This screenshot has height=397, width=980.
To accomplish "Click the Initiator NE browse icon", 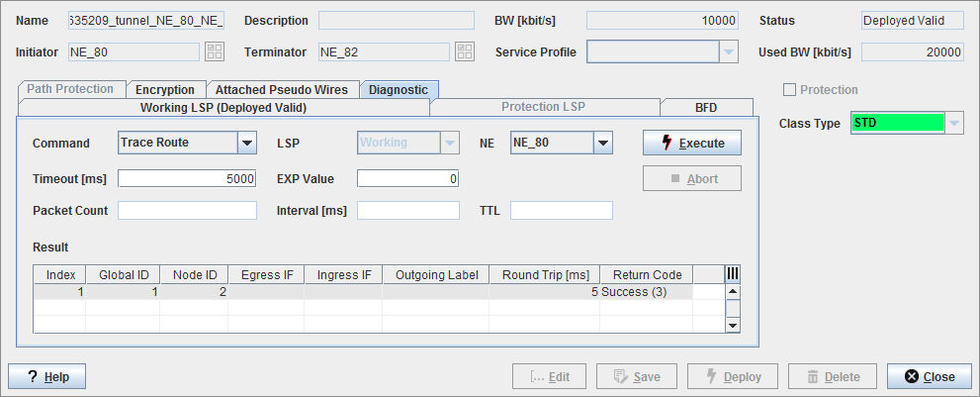I will (215, 51).
